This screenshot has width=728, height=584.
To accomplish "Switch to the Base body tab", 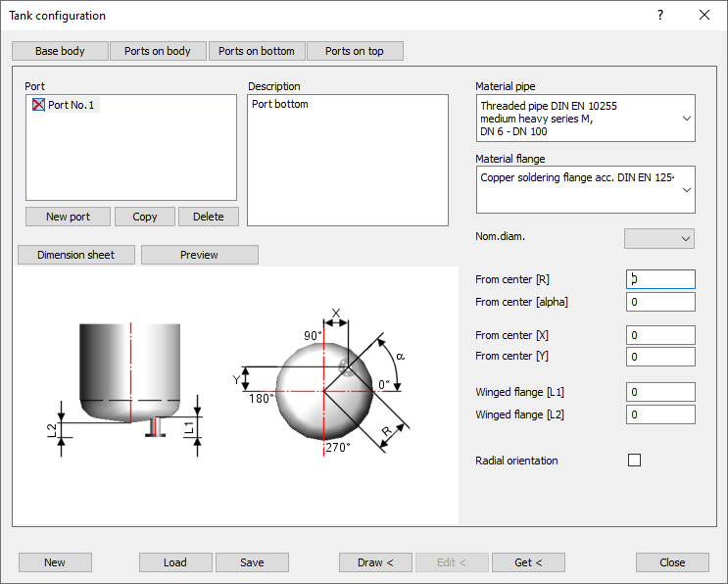I will (60, 51).
